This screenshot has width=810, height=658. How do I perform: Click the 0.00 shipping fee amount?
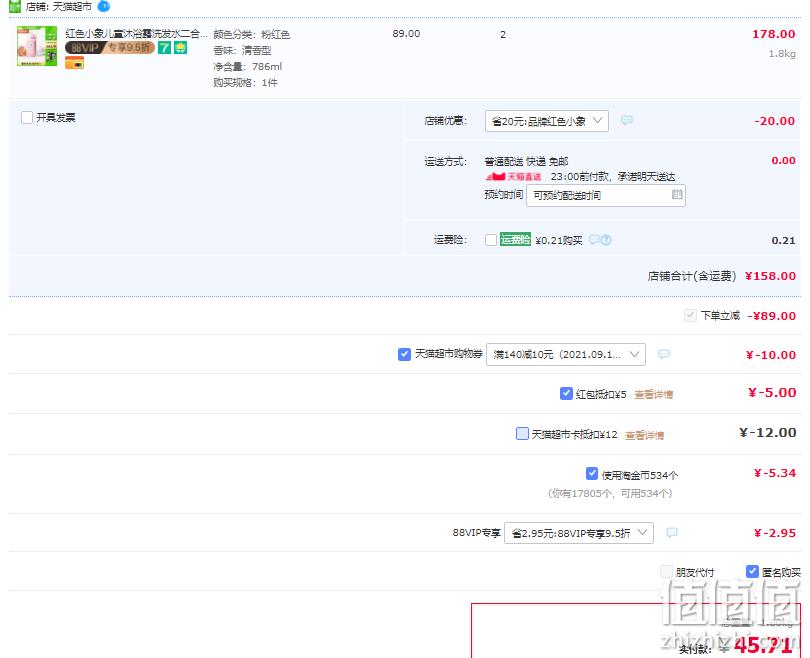click(783, 161)
